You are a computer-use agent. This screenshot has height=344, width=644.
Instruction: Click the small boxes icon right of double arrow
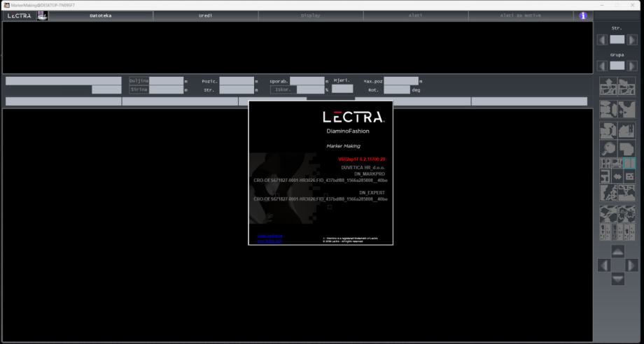tap(629, 177)
